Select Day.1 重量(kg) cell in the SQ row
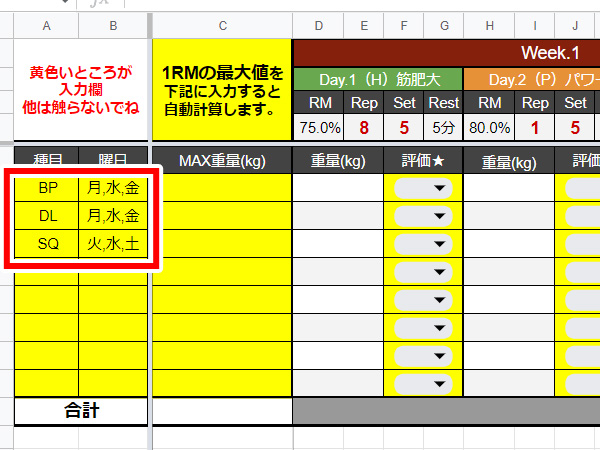Screen dimensions: 600x450 coord(338,244)
